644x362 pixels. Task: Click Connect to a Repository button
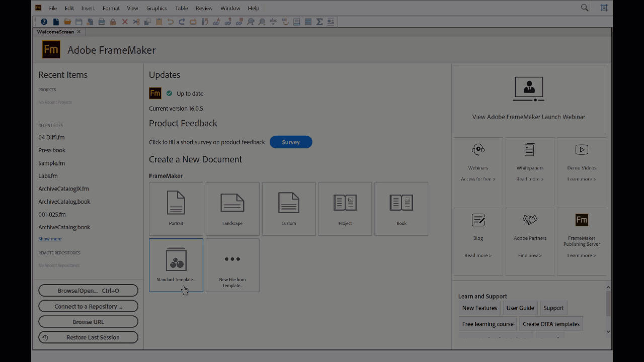tap(88, 306)
